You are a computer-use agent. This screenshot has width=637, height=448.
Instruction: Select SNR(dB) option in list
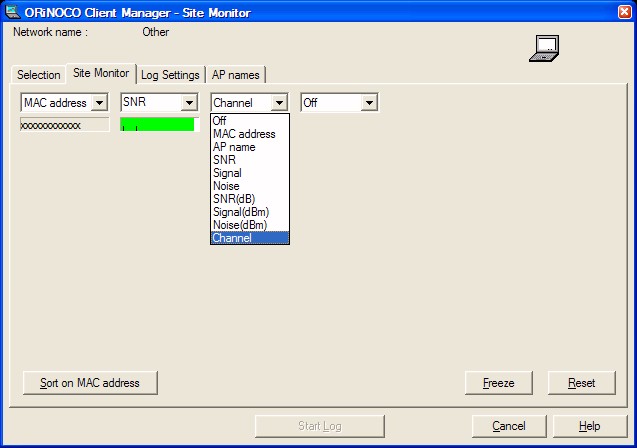click(234, 199)
